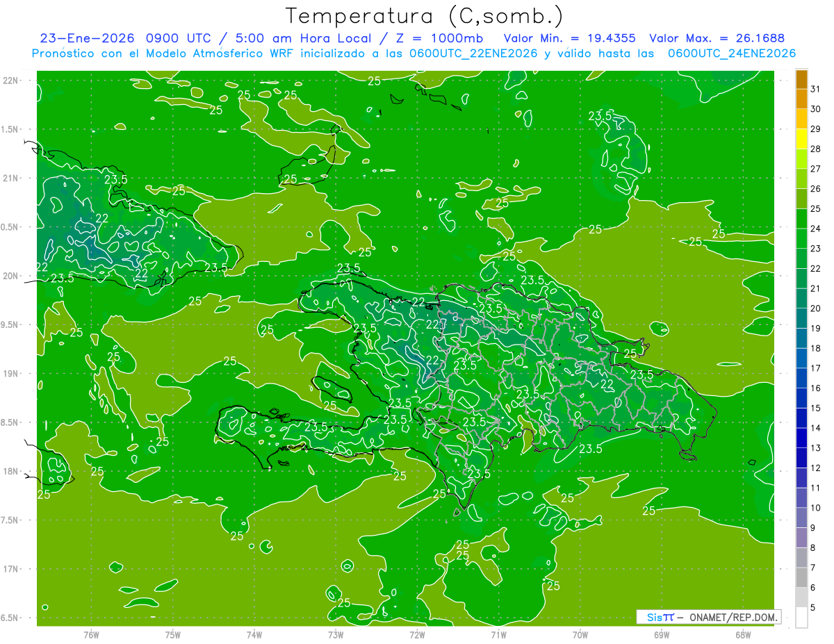Click the "72W" longitude axis label
The height and width of the screenshot is (644, 834).
417,634
